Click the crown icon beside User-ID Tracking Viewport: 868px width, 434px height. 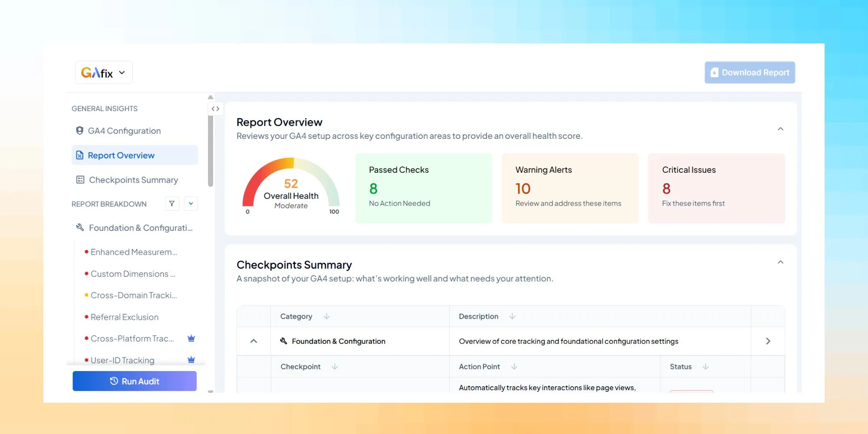click(191, 359)
